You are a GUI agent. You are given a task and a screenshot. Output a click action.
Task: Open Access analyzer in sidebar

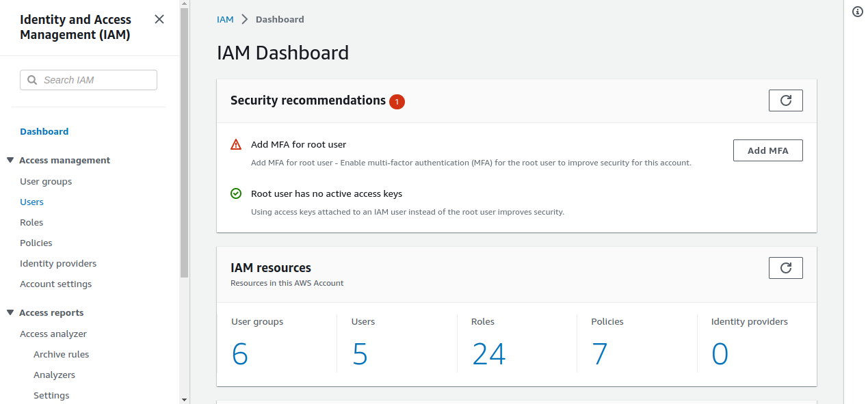pyautogui.click(x=53, y=334)
